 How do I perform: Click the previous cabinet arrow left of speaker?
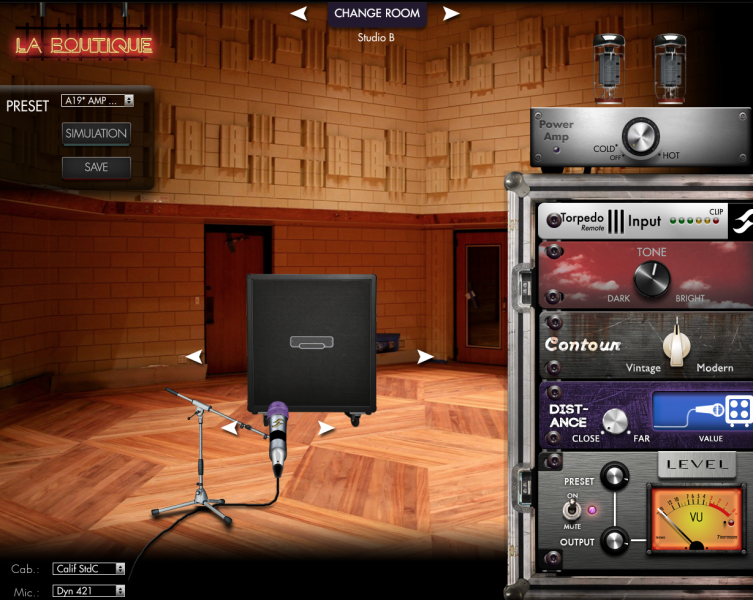[x=194, y=356]
